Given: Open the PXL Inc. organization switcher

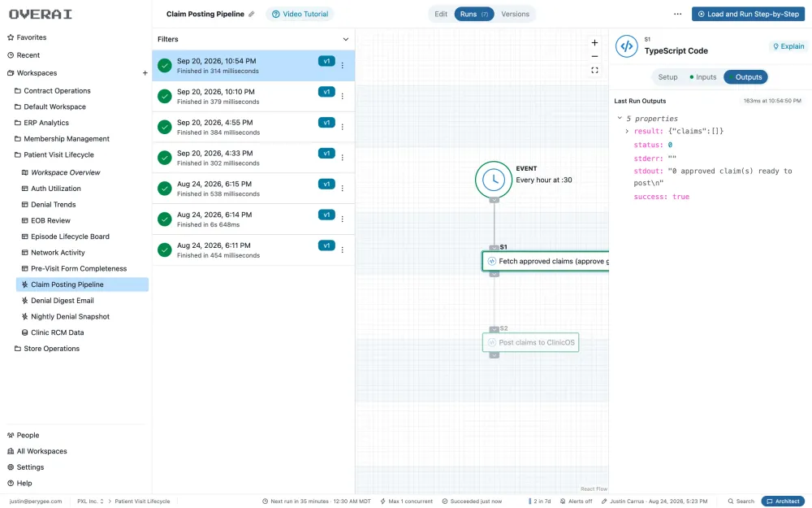Looking at the screenshot, I should point(91,501).
